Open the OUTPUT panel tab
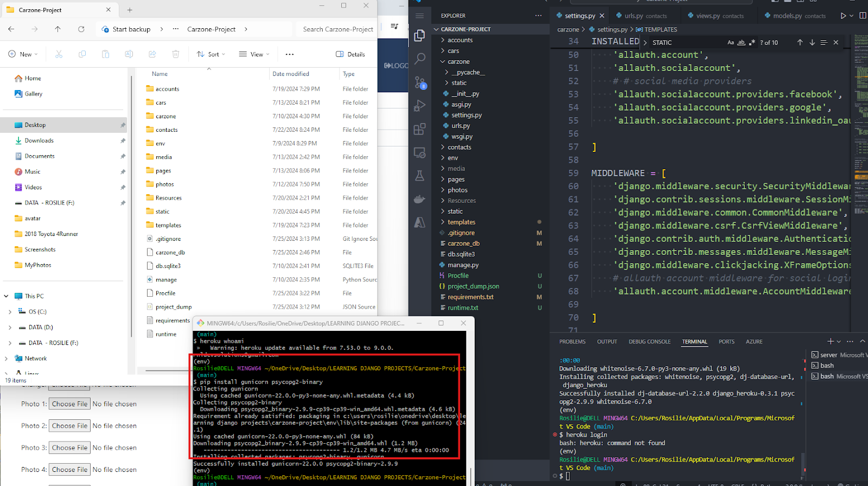Screen dimensions: 868x486 click(607, 342)
